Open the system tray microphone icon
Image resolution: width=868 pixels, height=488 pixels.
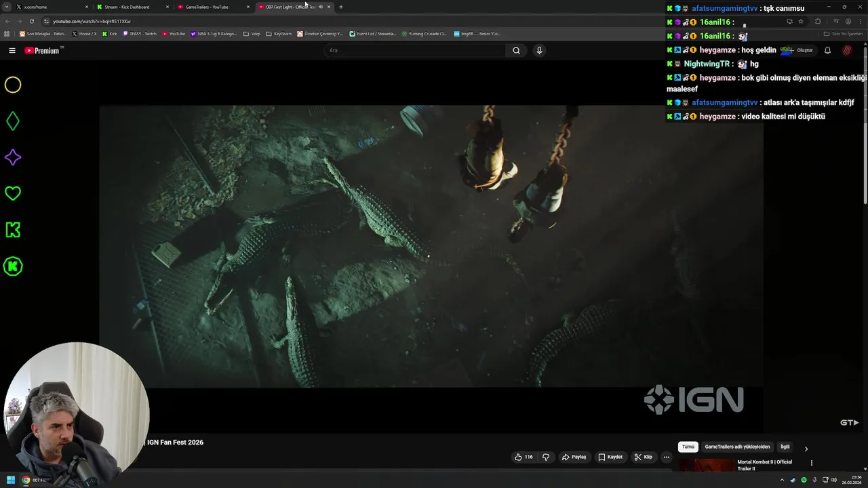(x=814, y=480)
